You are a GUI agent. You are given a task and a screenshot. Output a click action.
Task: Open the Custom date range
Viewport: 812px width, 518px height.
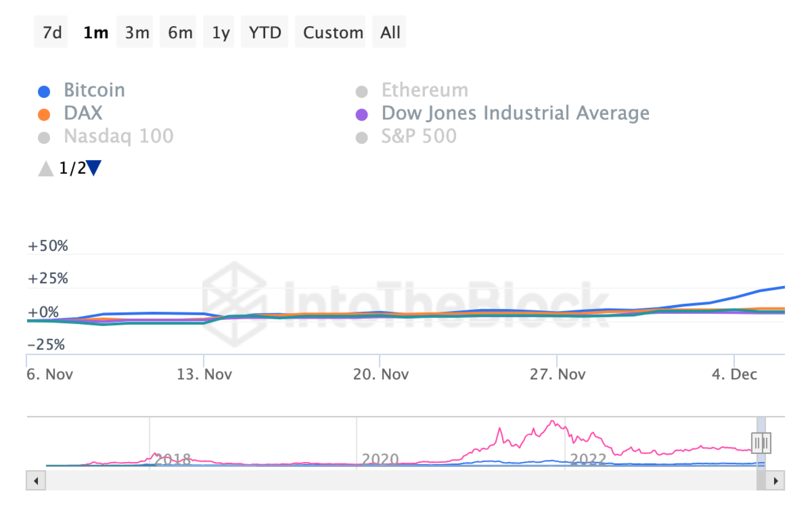pos(331,32)
